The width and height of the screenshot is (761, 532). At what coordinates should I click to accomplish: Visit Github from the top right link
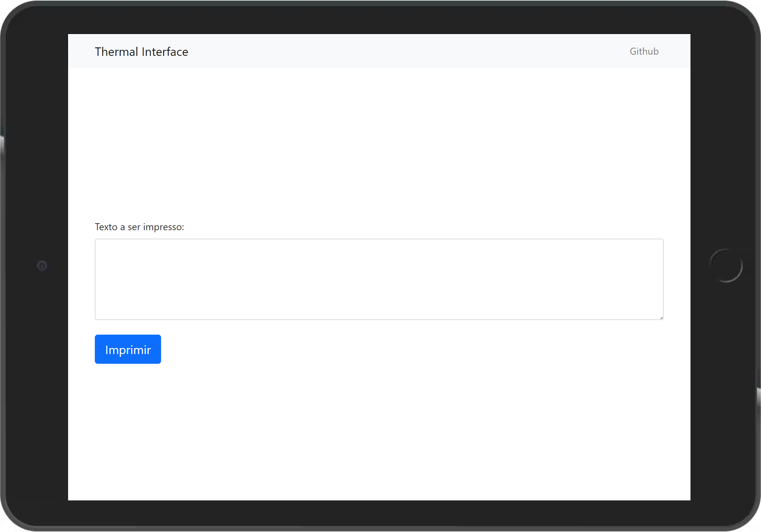[644, 51]
